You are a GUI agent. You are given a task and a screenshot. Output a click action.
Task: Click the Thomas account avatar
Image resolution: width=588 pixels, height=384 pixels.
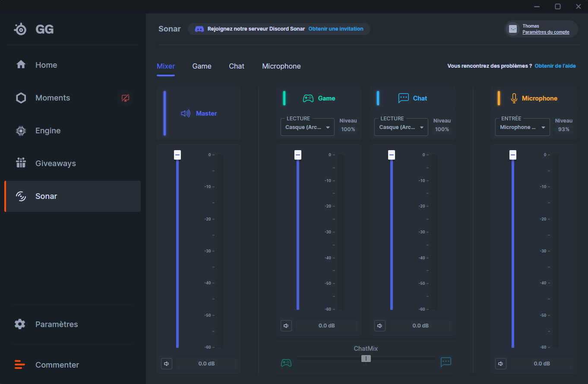(x=513, y=29)
